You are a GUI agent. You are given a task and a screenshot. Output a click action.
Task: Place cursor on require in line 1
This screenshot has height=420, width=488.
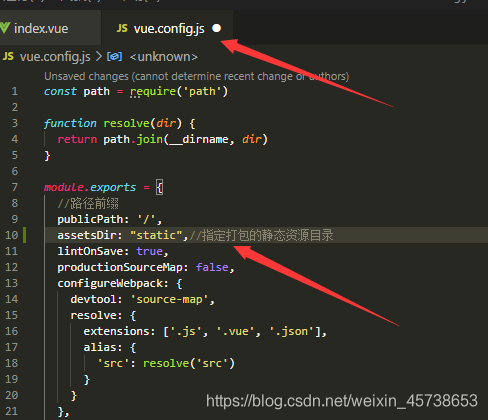[x=153, y=91]
